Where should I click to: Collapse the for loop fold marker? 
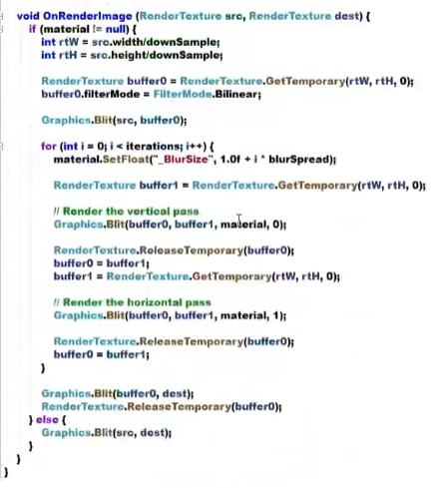1,146
